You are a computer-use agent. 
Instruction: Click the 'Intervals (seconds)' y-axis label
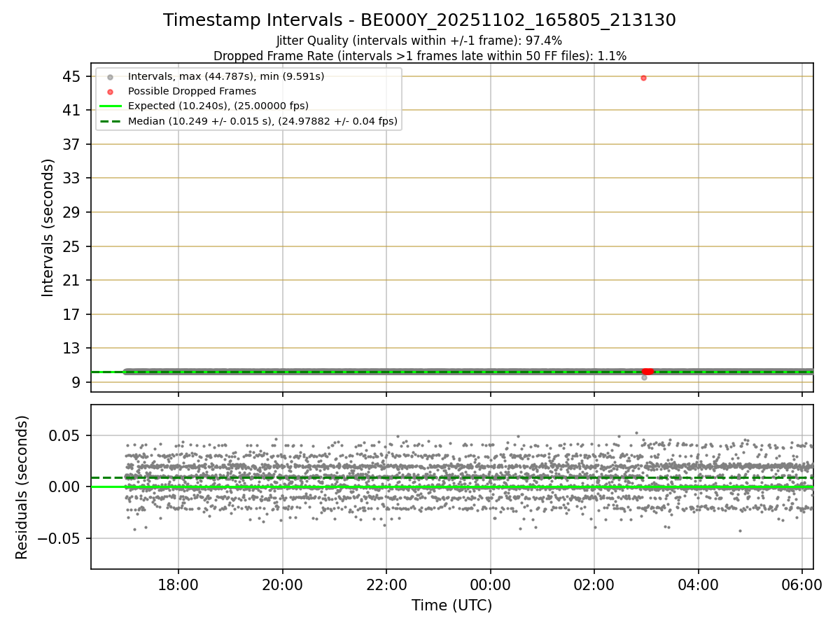pos(48,227)
